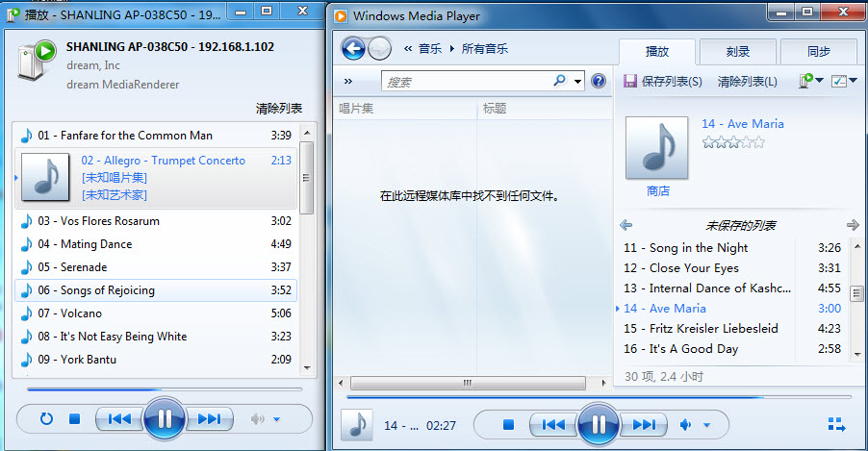Click 清除列表 in the SHANLING window
868x451 pixels.
coord(279,109)
